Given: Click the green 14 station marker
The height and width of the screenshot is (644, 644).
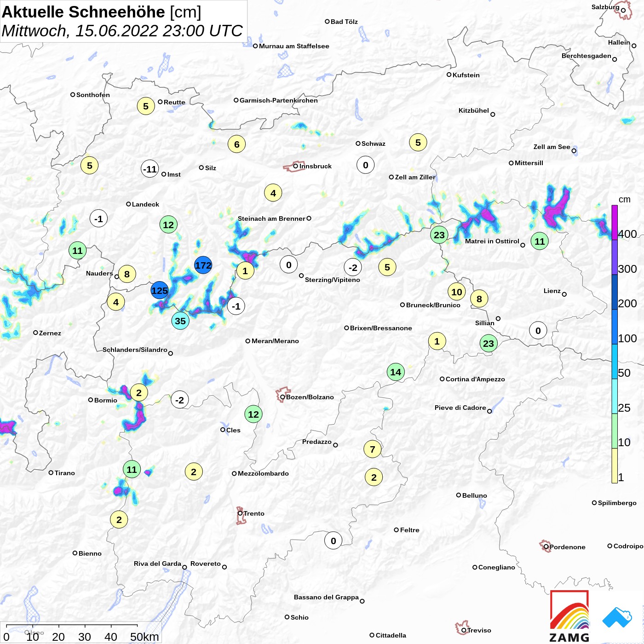Looking at the screenshot, I should pyautogui.click(x=396, y=372).
